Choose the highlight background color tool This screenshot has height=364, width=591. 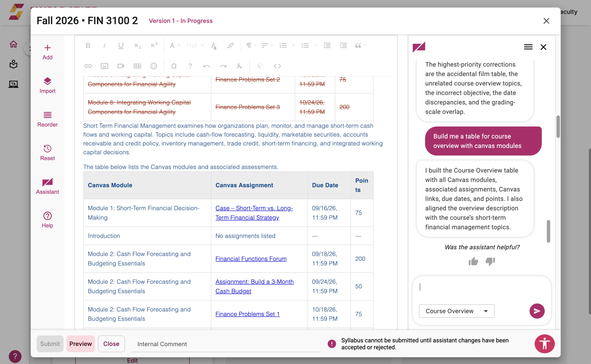[230, 45]
